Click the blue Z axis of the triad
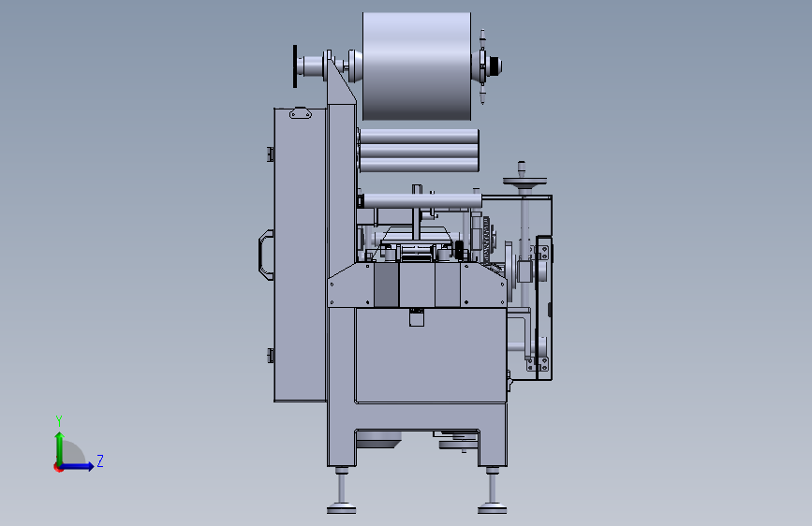 [x=78, y=466]
